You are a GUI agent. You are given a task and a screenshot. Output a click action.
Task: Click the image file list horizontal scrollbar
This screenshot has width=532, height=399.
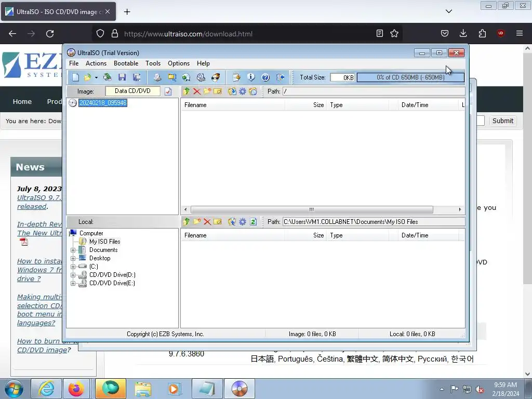click(x=312, y=210)
